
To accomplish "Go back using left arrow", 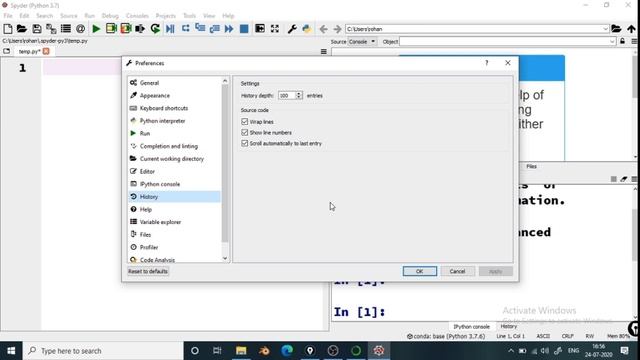I will tap(323, 29).
